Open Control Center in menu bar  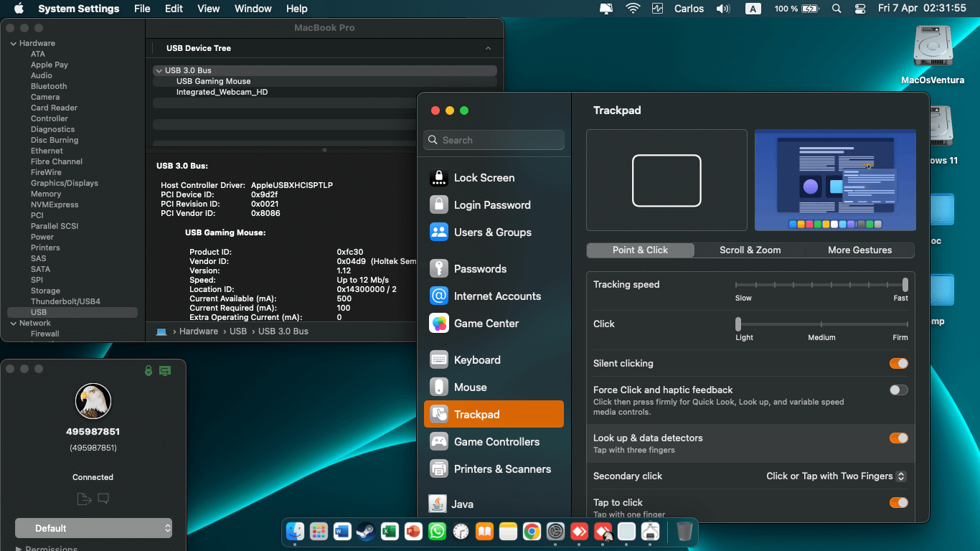[860, 9]
